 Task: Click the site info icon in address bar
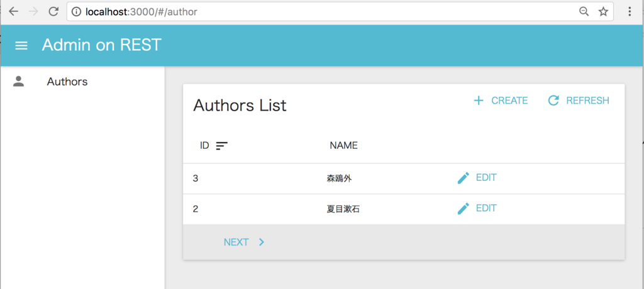tap(76, 12)
